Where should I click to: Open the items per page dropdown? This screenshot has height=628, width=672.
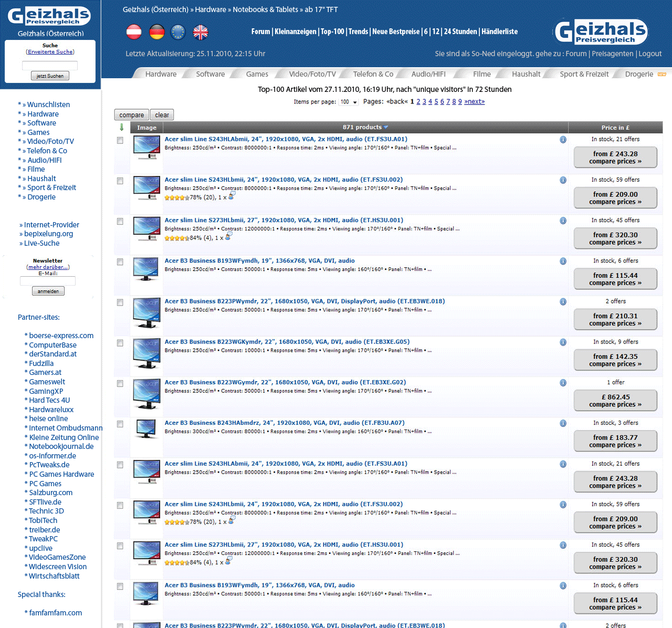click(349, 102)
